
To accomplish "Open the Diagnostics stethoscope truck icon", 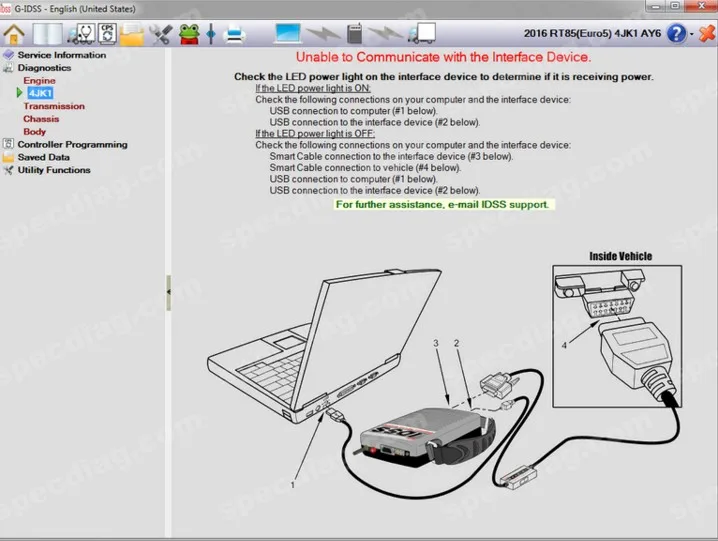I will point(81,34).
